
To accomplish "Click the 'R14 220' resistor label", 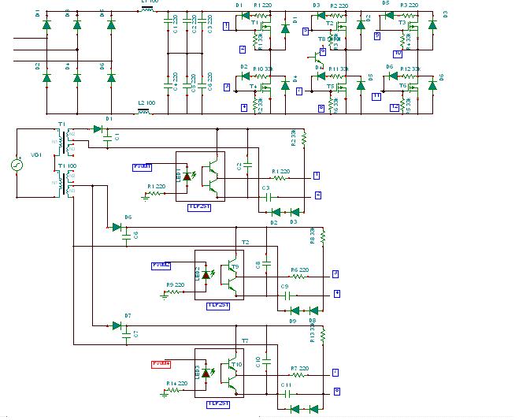I will coord(176,384).
